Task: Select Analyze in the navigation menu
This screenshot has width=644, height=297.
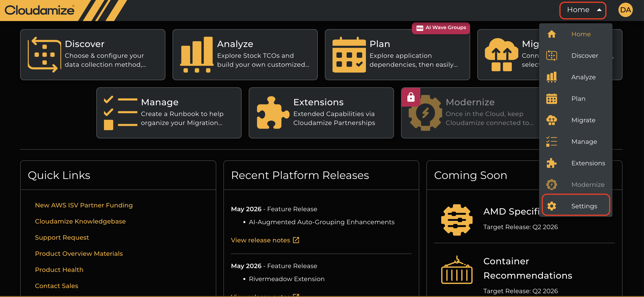Action: 576,77
